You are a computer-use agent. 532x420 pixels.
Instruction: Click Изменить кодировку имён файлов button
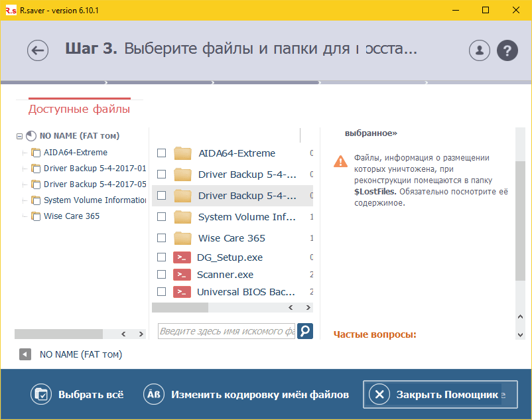[x=247, y=395]
